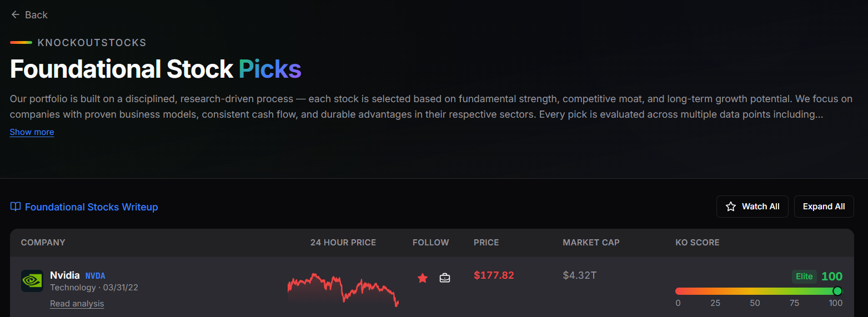Image resolution: width=868 pixels, height=317 pixels.
Task: Click the Price column header
Action: coord(486,243)
